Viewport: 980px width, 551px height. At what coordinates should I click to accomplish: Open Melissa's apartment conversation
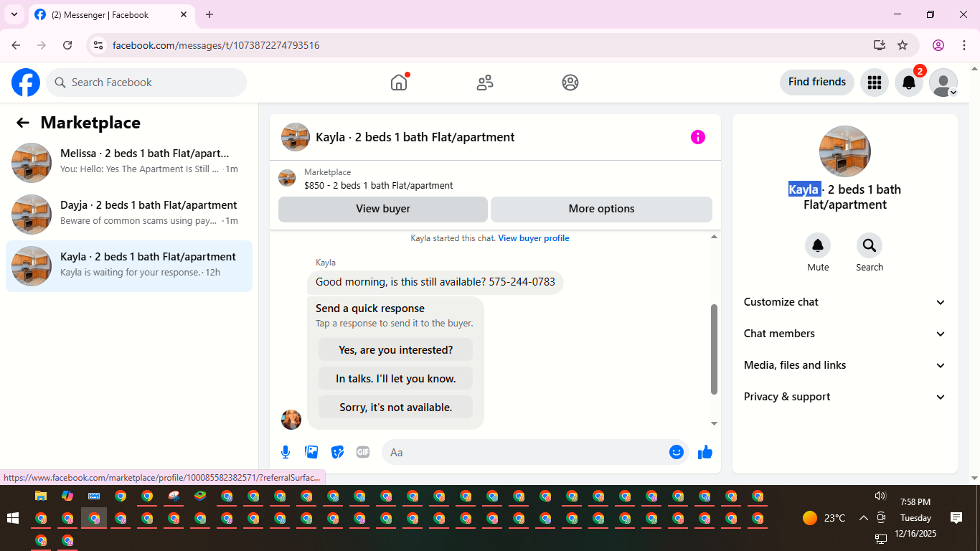129,163
